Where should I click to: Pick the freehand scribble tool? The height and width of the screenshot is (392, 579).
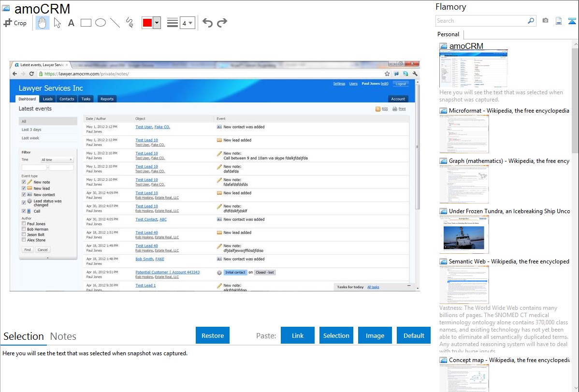pyautogui.click(x=130, y=23)
